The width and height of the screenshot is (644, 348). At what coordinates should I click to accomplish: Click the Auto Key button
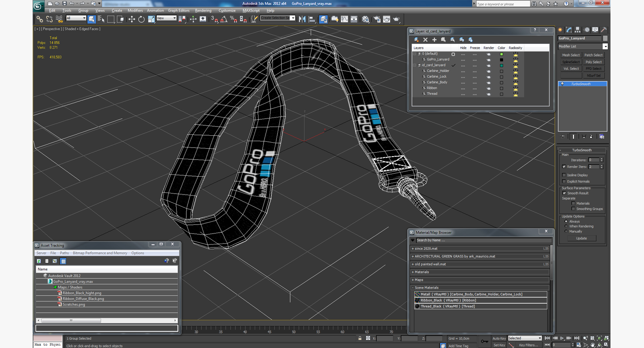(499, 338)
